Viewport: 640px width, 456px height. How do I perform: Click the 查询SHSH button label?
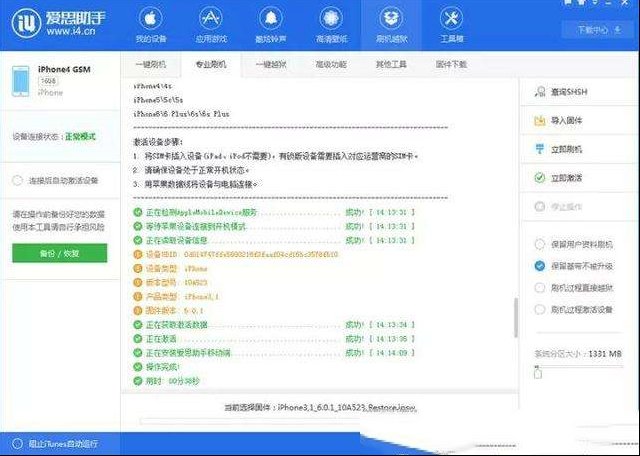click(569, 92)
